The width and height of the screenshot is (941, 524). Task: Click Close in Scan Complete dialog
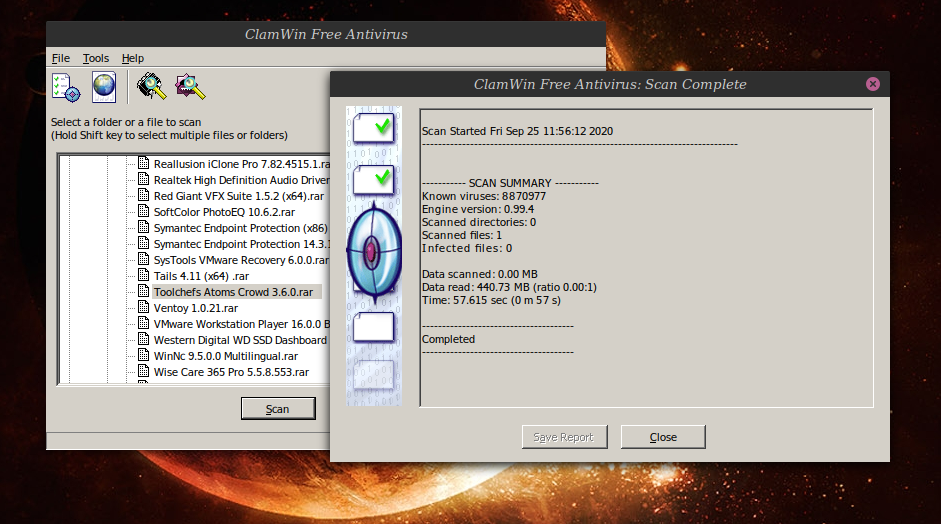[x=663, y=437]
